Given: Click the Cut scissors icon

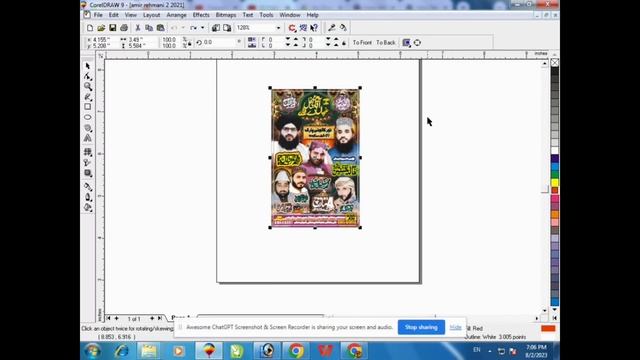Looking at the screenshot, I should (138, 28).
